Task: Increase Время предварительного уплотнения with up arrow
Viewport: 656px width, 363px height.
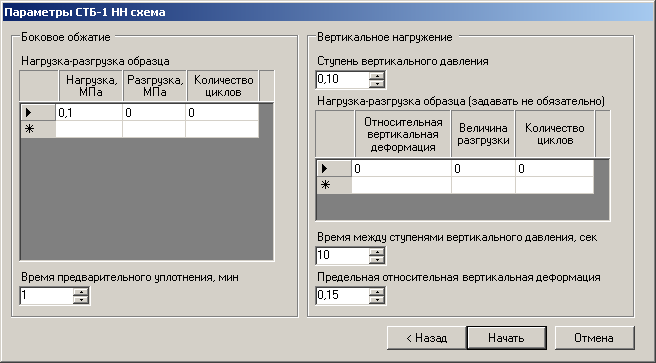Action: [x=81, y=291]
